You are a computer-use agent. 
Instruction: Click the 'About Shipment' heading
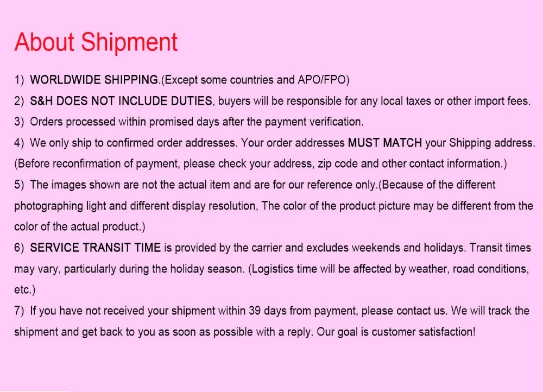[x=96, y=42]
